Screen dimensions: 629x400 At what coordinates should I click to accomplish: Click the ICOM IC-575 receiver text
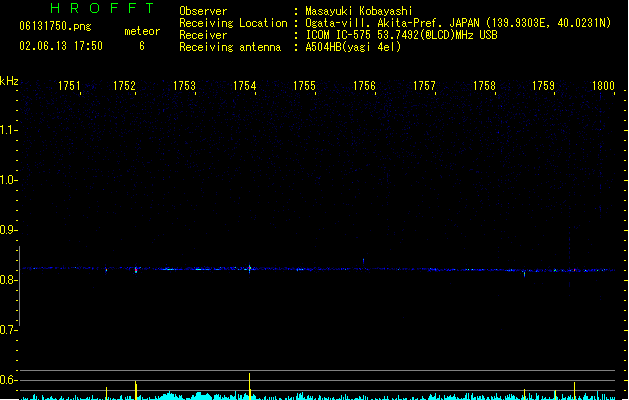(x=402, y=35)
